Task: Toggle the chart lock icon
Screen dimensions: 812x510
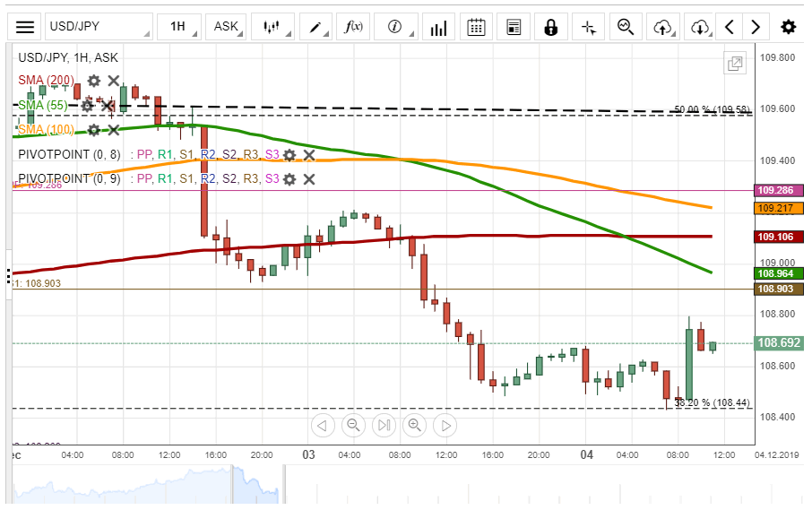Action: [551, 27]
